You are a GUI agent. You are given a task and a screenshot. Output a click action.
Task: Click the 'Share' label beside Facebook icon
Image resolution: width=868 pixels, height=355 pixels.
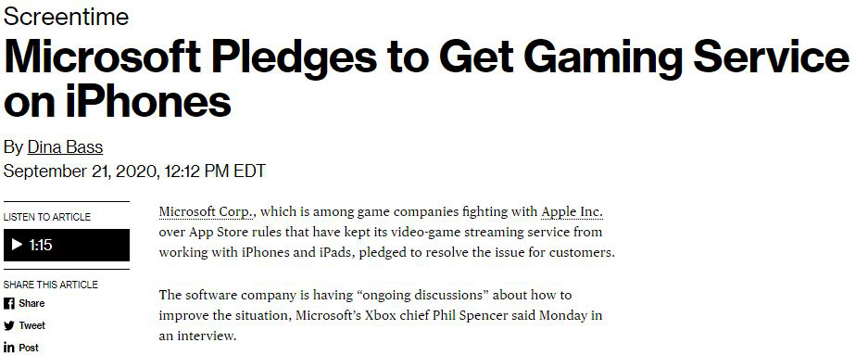point(31,303)
